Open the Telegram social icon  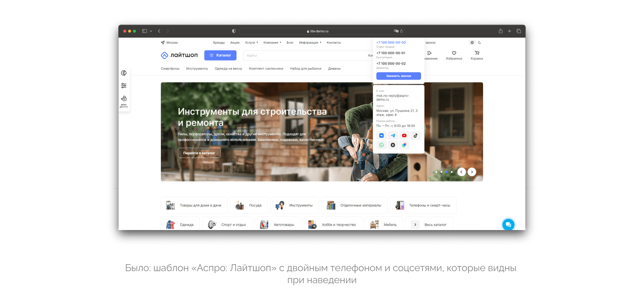click(x=393, y=136)
